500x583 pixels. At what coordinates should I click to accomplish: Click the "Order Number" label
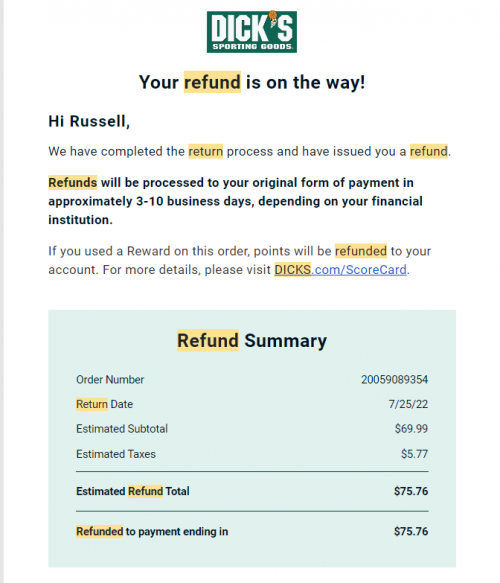coord(110,380)
